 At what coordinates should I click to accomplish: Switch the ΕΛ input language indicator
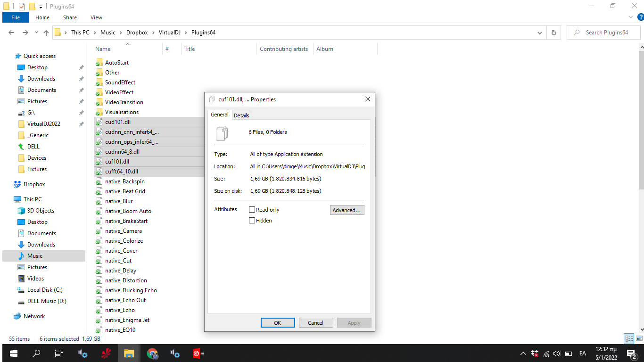[582, 354]
